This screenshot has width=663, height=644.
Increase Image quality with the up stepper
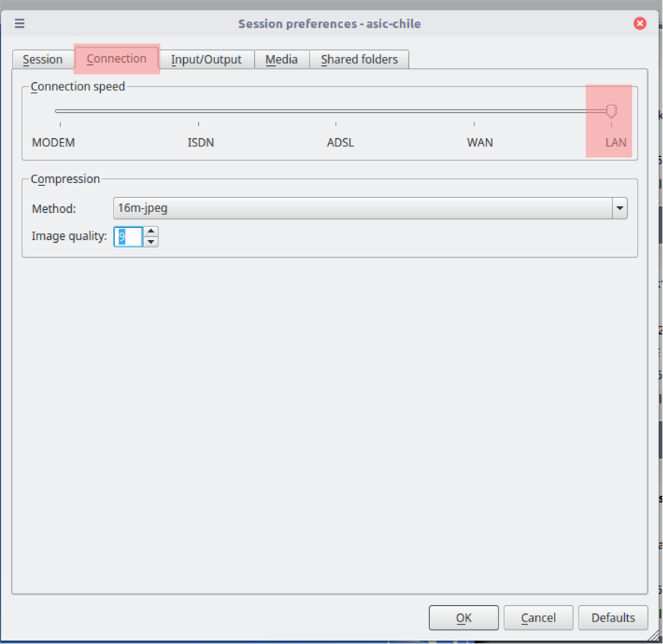(x=151, y=232)
